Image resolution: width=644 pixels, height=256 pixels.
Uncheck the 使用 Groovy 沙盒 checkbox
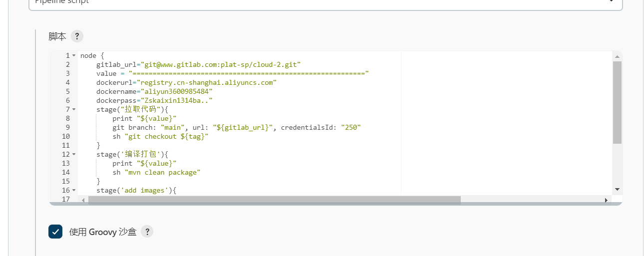coord(55,232)
